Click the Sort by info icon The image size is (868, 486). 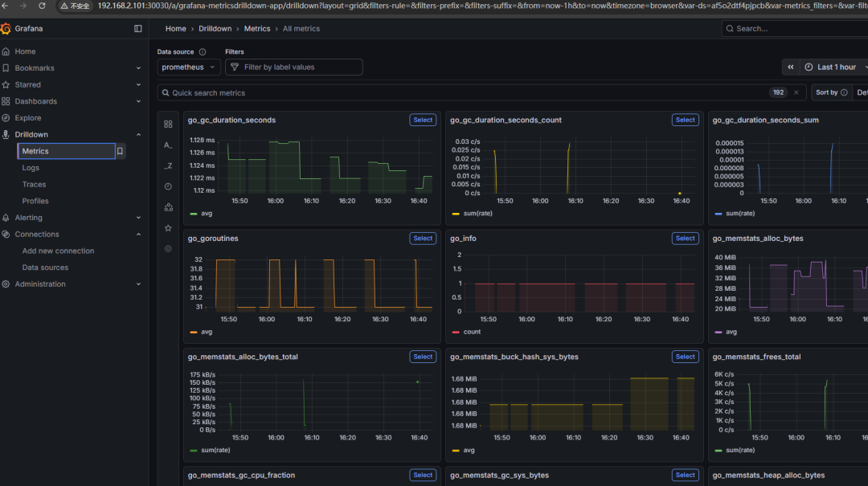844,92
